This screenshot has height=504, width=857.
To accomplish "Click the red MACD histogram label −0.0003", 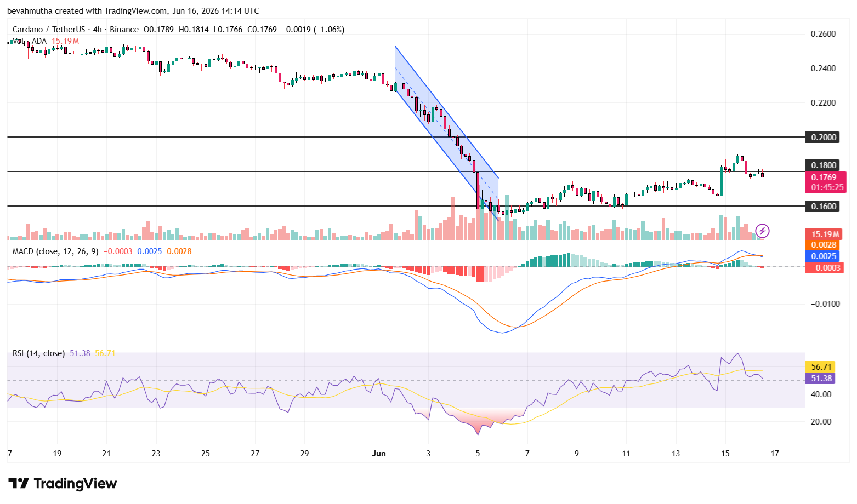I will pyautogui.click(x=824, y=267).
